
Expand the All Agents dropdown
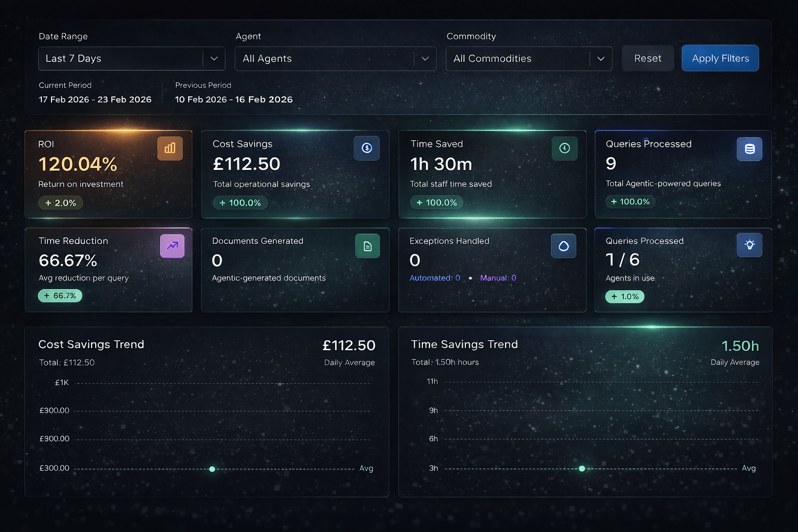click(335, 59)
